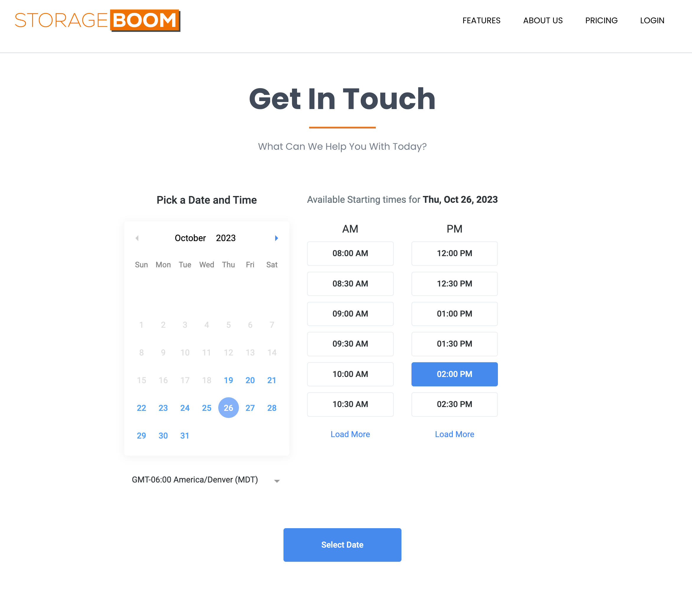Click ABOUT US navigation item
Image resolution: width=692 pixels, height=616 pixels.
(543, 20)
